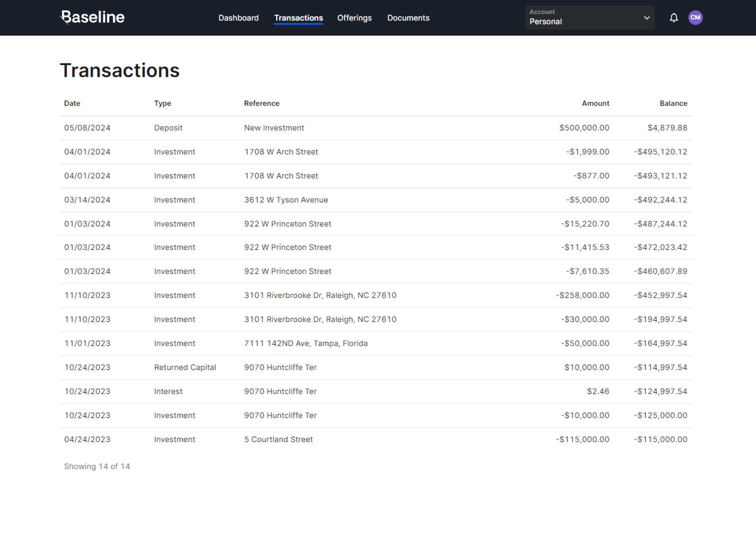
Task: Expand the Account chevron arrow
Action: point(647,18)
